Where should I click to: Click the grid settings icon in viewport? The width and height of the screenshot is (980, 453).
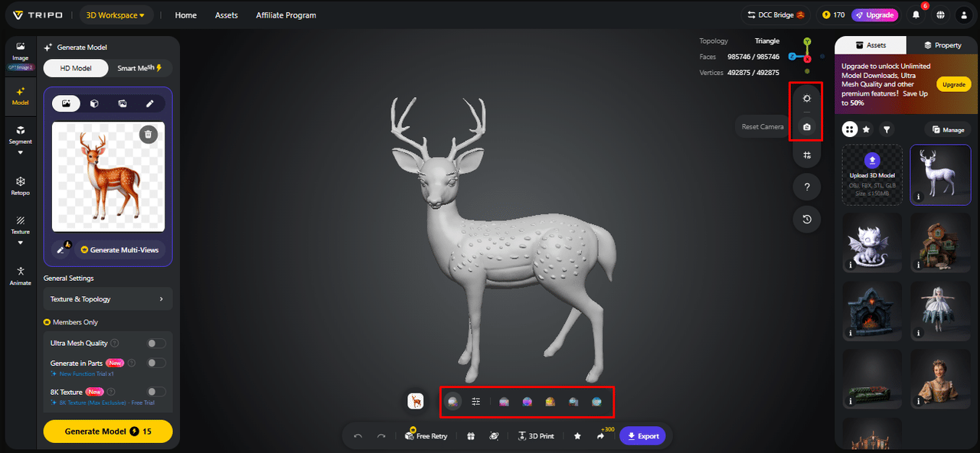(807, 155)
